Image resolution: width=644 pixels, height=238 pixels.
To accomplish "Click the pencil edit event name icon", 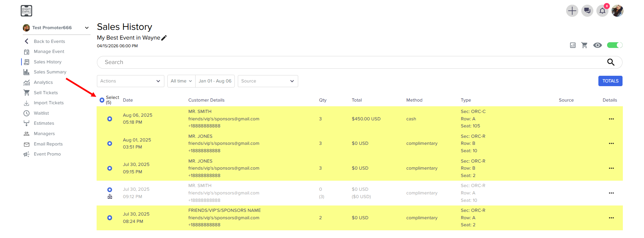I will [x=164, y=38].
